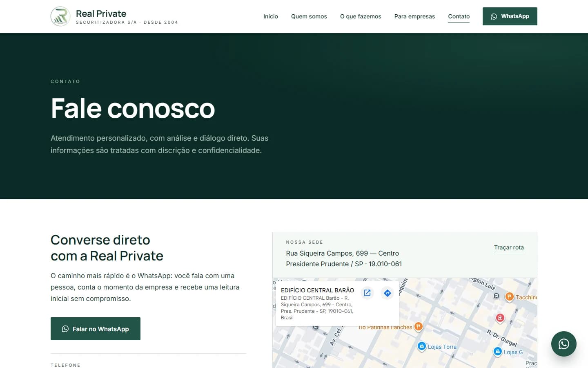Click the Fale conosco heading
Viewport: 588px width, 368px height.
133,108
